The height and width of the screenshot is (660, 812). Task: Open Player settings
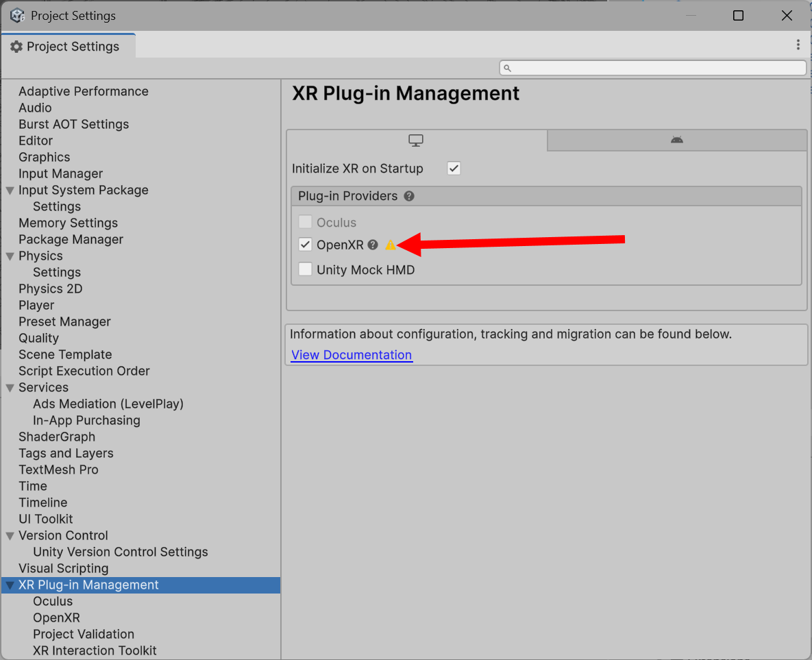[x=36, y=305]
